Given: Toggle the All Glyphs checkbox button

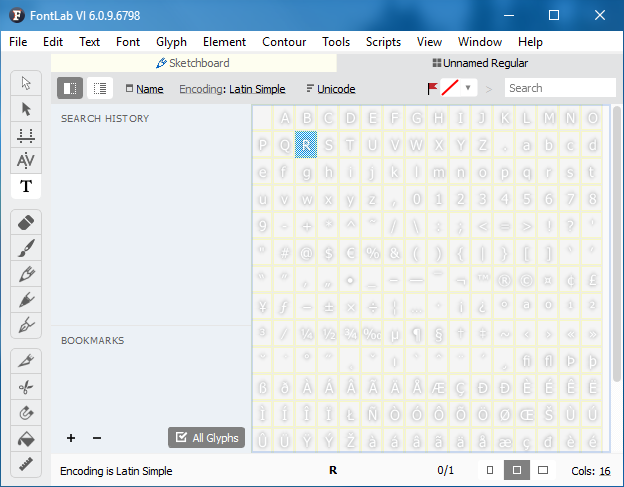Looking at the screenshot, I should tap(206, 437).
